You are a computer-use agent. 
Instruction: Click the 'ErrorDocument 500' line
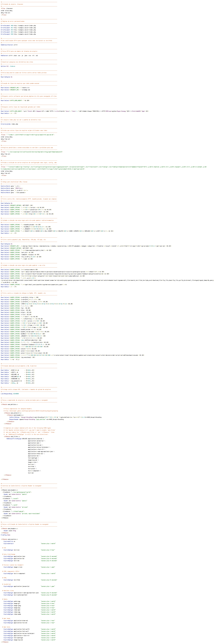18,34
